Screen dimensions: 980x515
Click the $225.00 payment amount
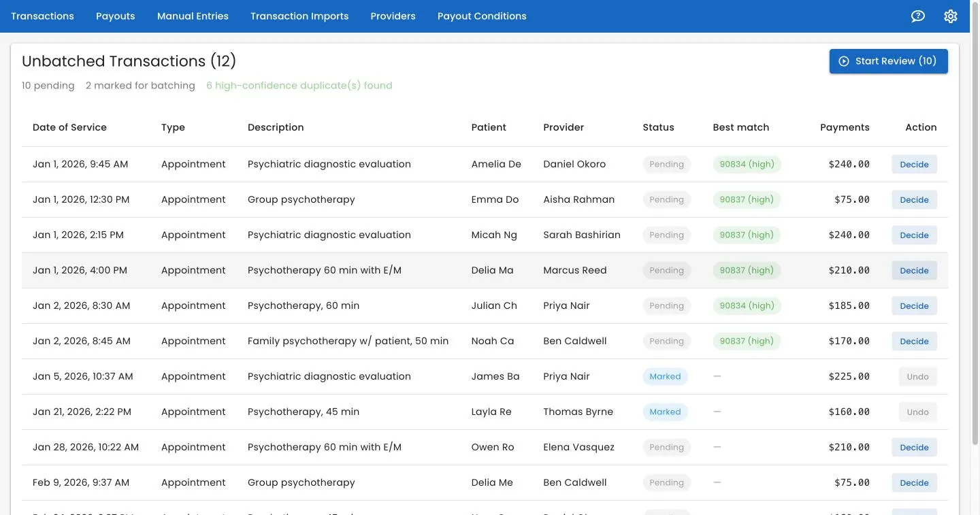tap(849, 376)
